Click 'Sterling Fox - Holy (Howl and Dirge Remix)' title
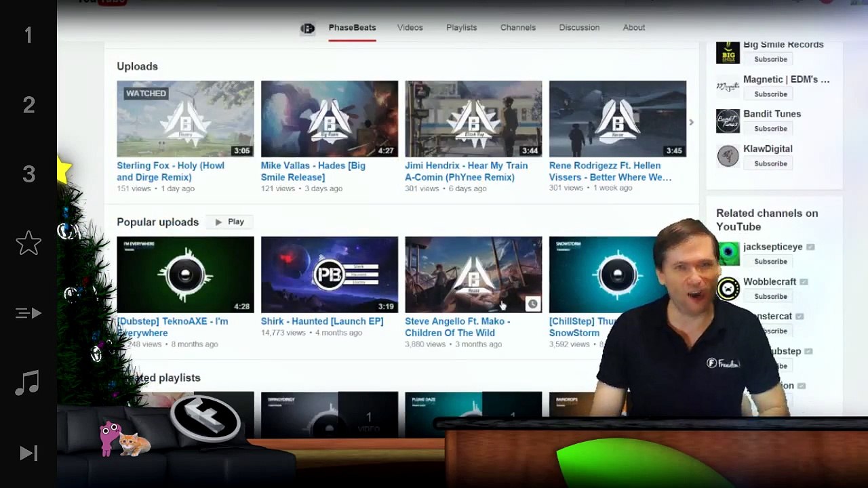 coord(170,171)
